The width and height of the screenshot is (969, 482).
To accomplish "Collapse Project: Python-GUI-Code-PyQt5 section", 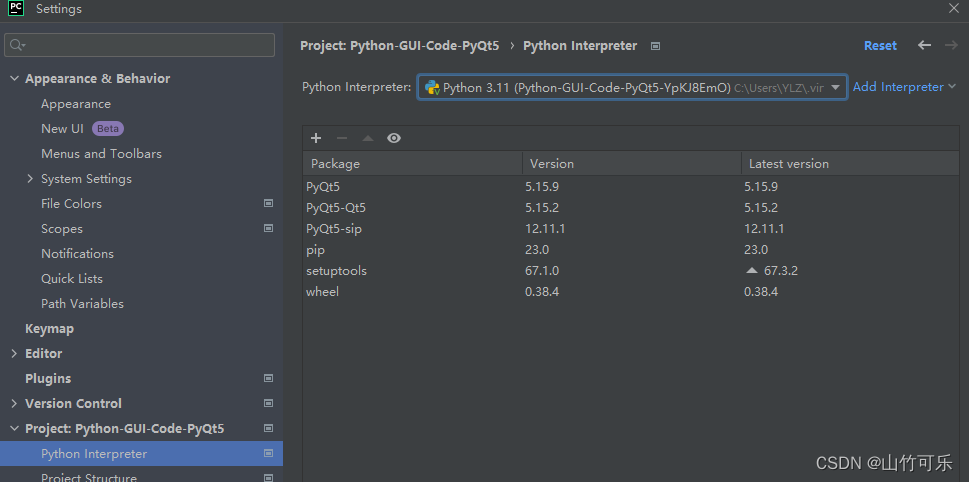I will (x=14, y=428).
